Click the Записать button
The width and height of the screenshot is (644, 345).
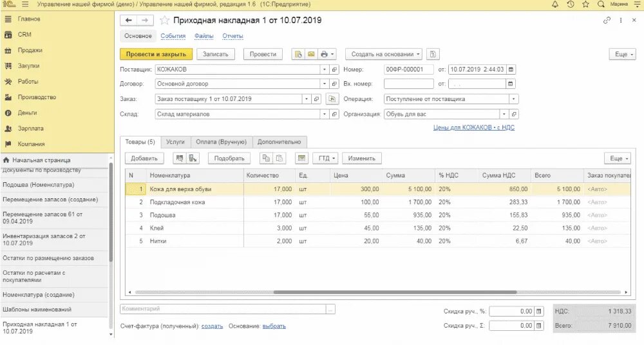[216, 54]
